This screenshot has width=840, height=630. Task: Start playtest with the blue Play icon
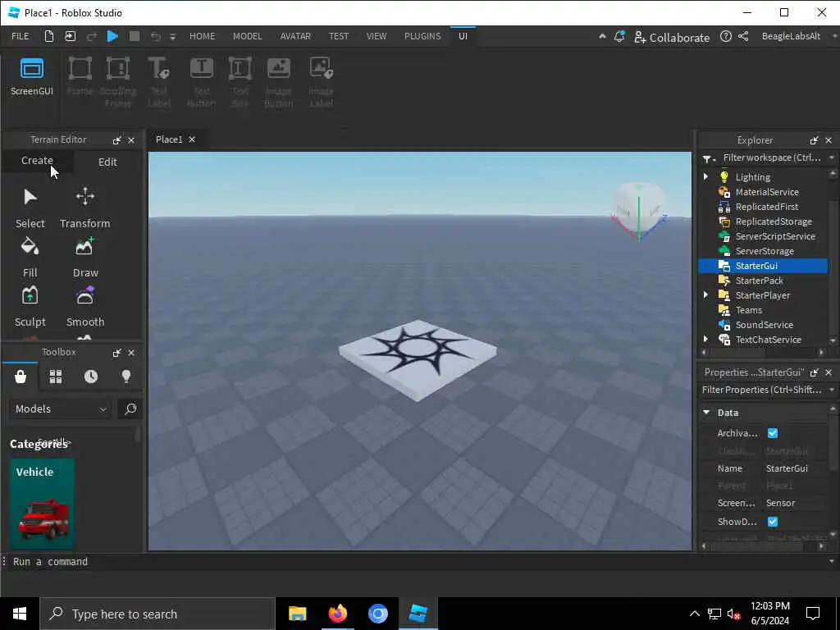pyautogui.click(x=112, y=36)
